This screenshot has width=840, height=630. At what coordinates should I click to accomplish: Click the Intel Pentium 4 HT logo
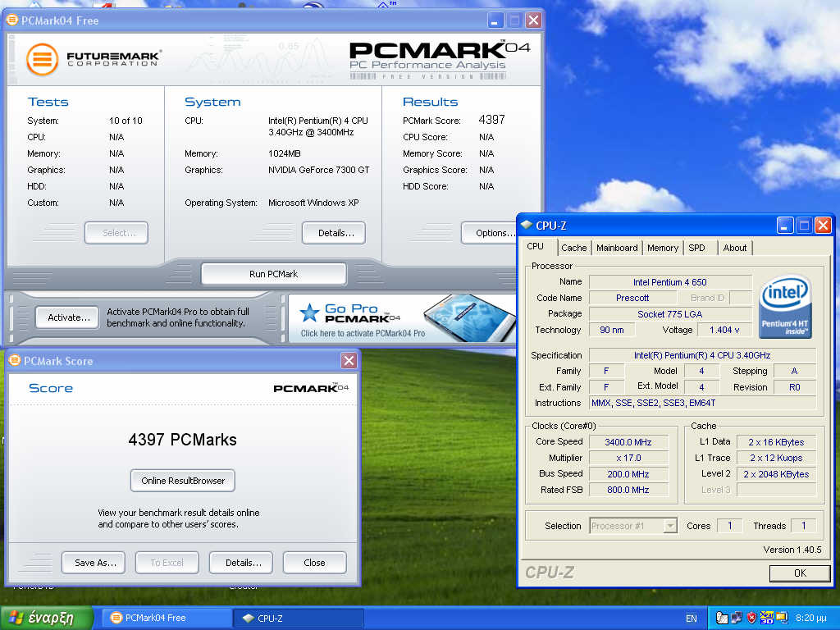785,307
